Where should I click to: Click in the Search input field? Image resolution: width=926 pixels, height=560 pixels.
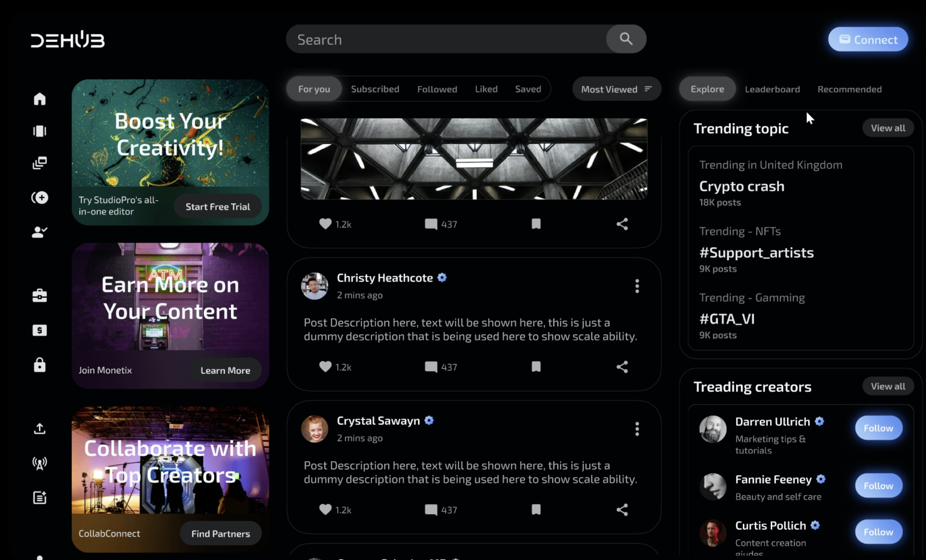[446, 40]
